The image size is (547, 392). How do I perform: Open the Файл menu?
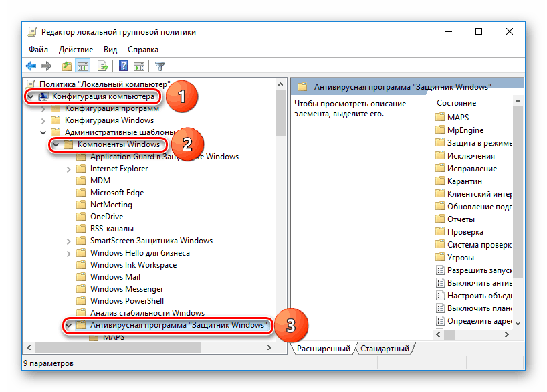(x=38, y=50)
